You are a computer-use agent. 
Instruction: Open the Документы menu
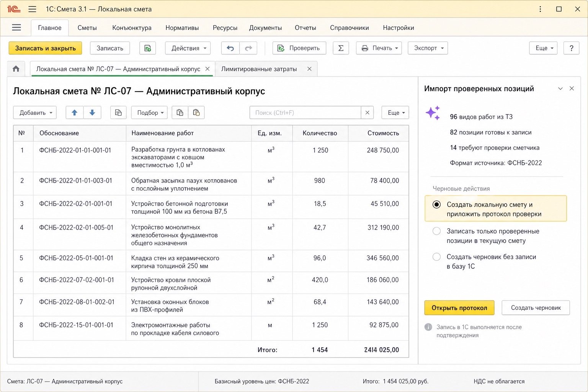(265, 28)
